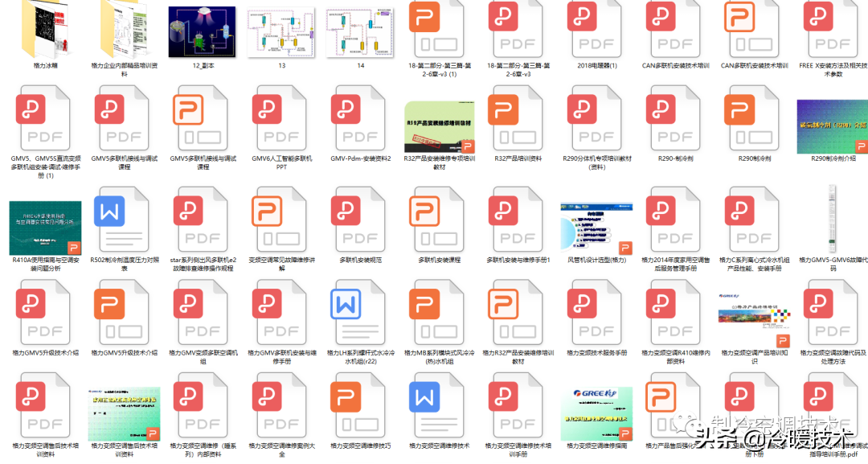Open the 多联机安装规范 PDF
This screenshot has height=464, width=868.
360,220
